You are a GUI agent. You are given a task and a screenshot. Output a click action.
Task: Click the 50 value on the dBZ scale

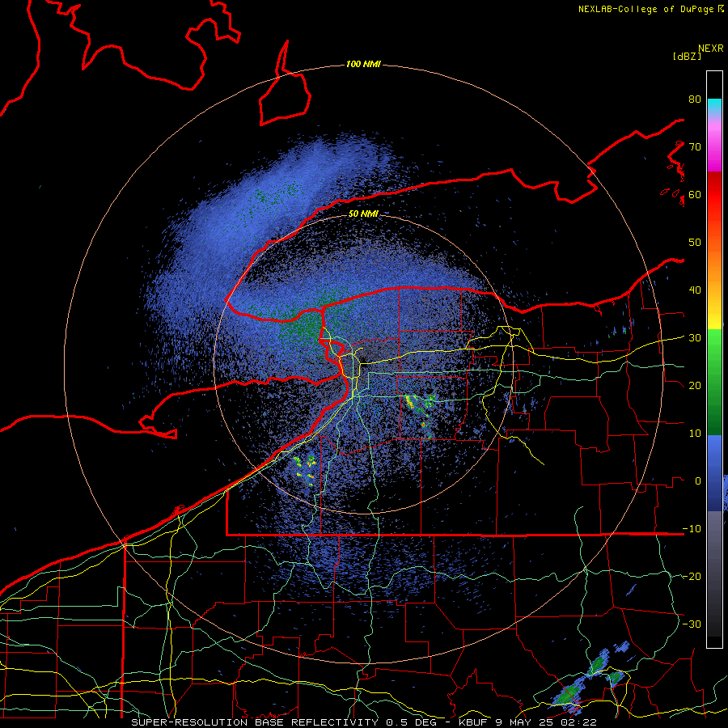(695, 243)
